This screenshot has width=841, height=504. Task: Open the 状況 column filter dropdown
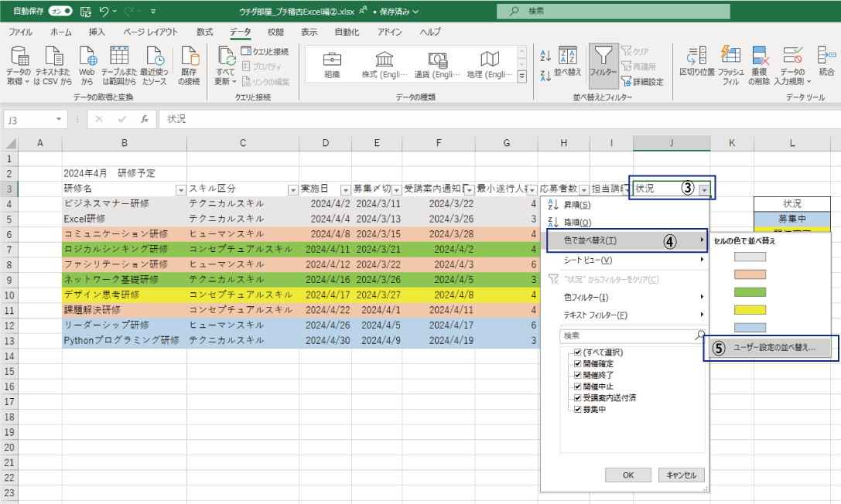[704, 189]
